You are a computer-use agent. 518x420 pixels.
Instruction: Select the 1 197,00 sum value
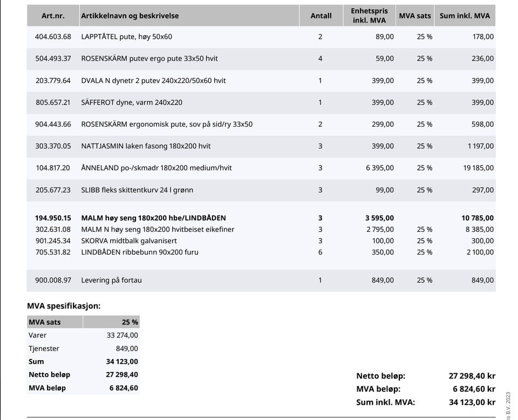point(481,146)
